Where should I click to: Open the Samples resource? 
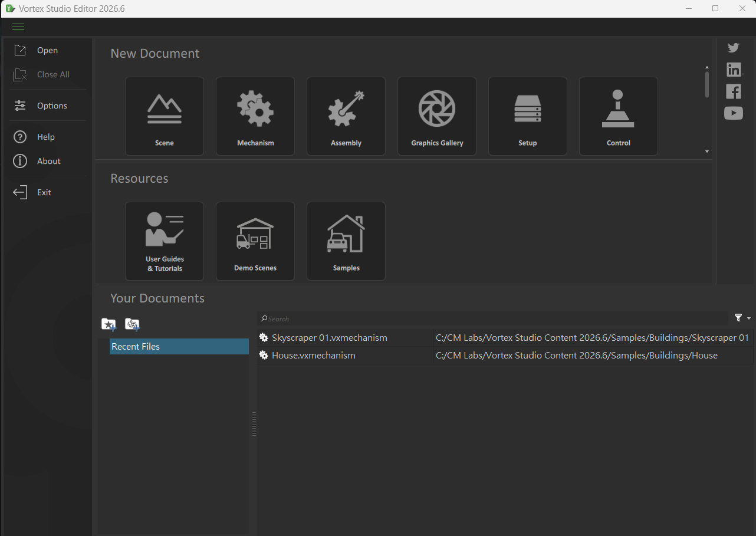(x=346, y=241)
